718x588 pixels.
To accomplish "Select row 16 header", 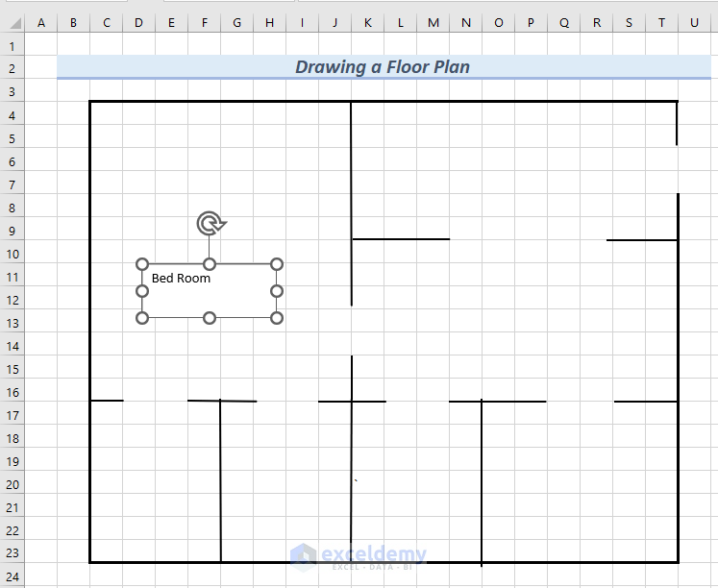I will click(x=12, y=392).
